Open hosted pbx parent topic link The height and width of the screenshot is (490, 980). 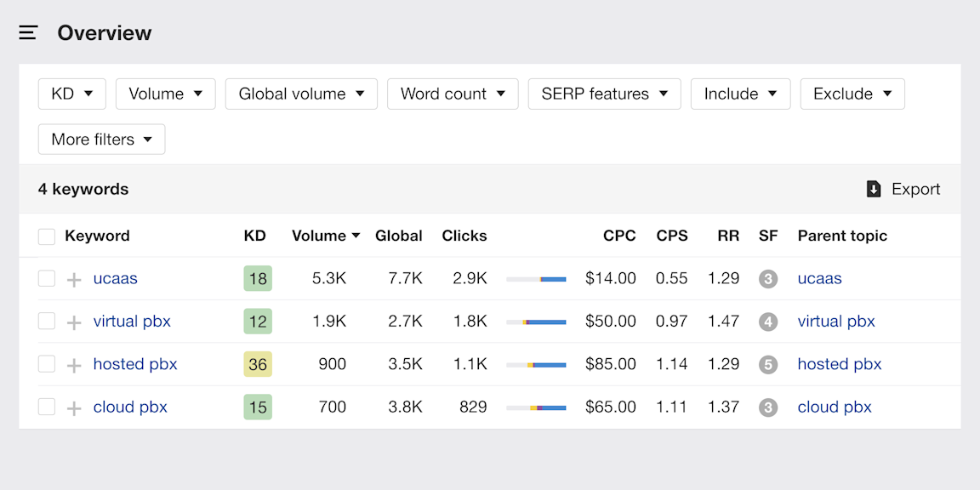pos(840,364)
